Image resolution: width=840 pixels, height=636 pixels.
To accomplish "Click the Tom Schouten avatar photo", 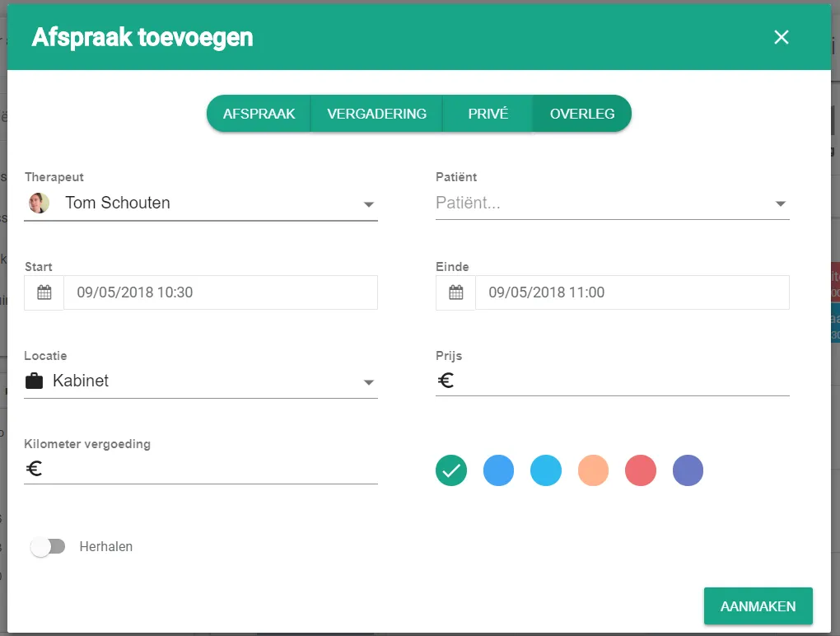I will [x=39, y=203].
